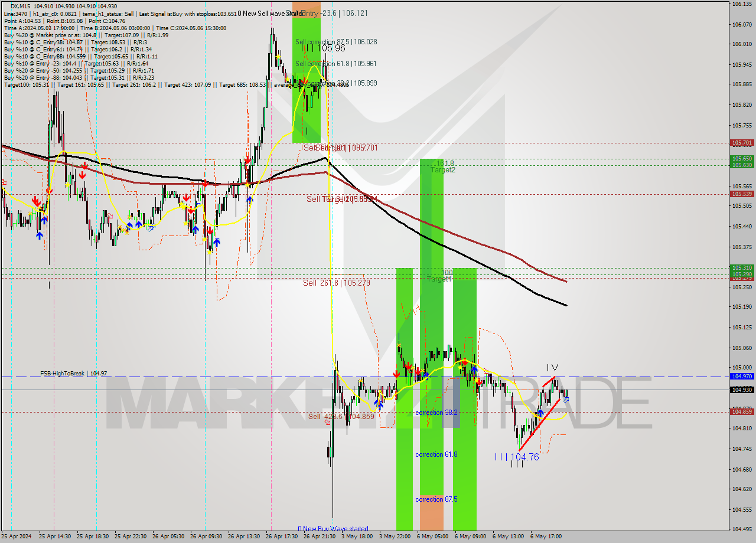This screenshot has height=543, width=756.
Task: Click the '3 May 18:00' time label
Action: [x=357, y=537]
